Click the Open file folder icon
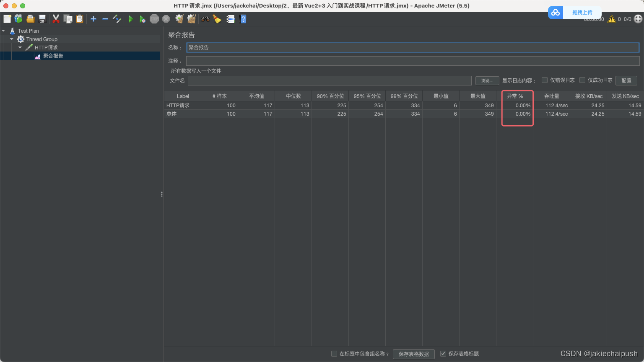This screenshot has height=362, width=644. tap(30, 19)
